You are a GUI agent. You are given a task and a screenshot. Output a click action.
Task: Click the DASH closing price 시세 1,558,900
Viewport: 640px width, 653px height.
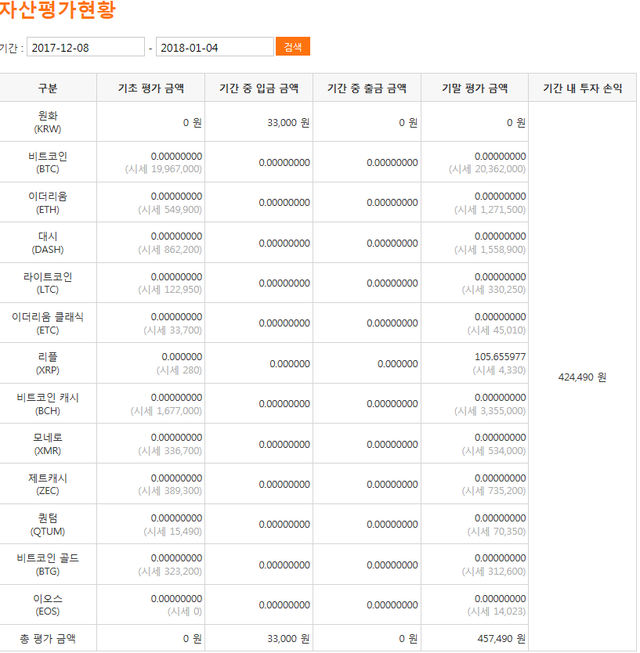pyautogui.click(x=490, y=249)
